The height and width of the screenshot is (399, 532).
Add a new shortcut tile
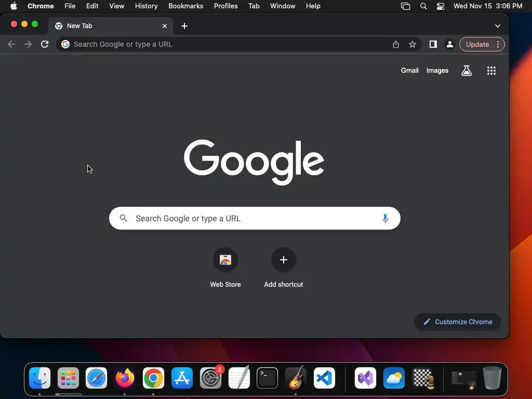click(284, 268)
